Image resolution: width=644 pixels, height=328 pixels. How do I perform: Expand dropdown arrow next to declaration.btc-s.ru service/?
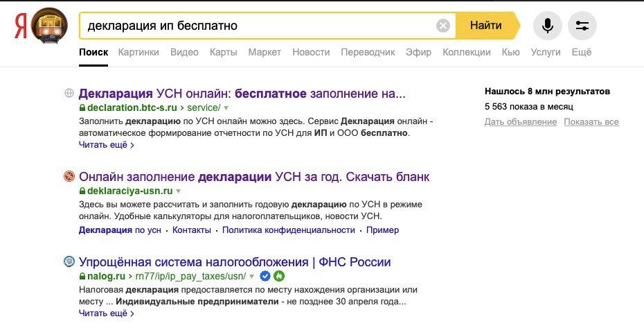point(226,107)
